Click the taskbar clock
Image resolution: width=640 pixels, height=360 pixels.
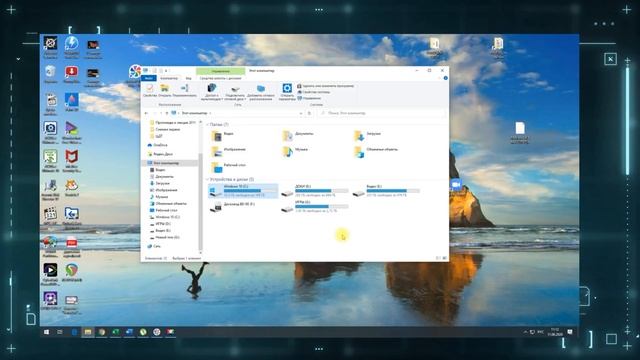[x=555, y=332]
